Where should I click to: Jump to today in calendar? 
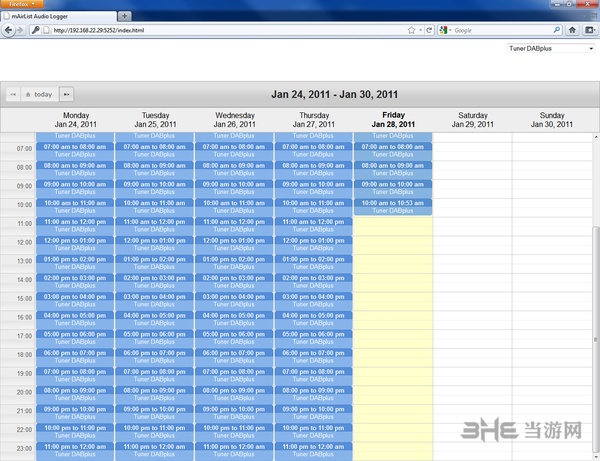pyautogui.click(x=39, y=94)
